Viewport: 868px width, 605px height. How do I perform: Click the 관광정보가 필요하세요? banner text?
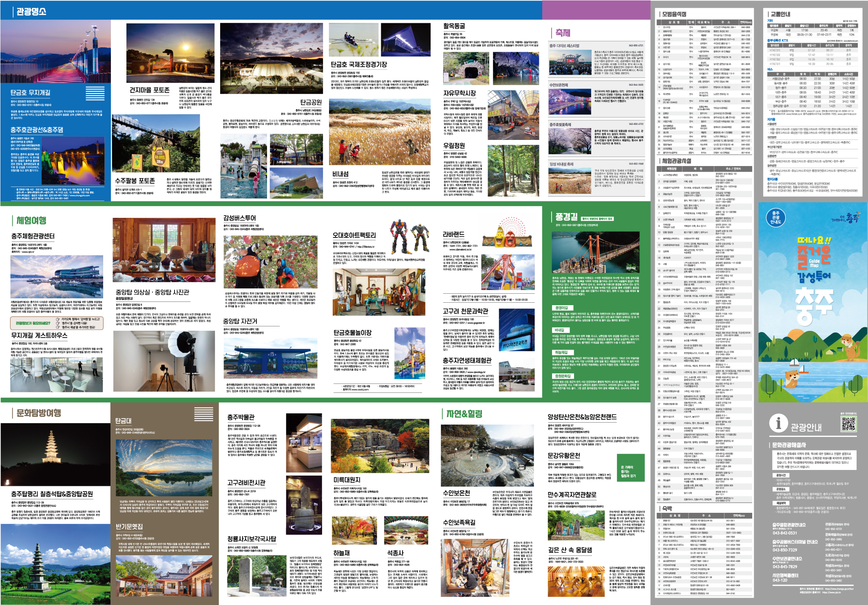pyautogui.click(x=33, y=323)
